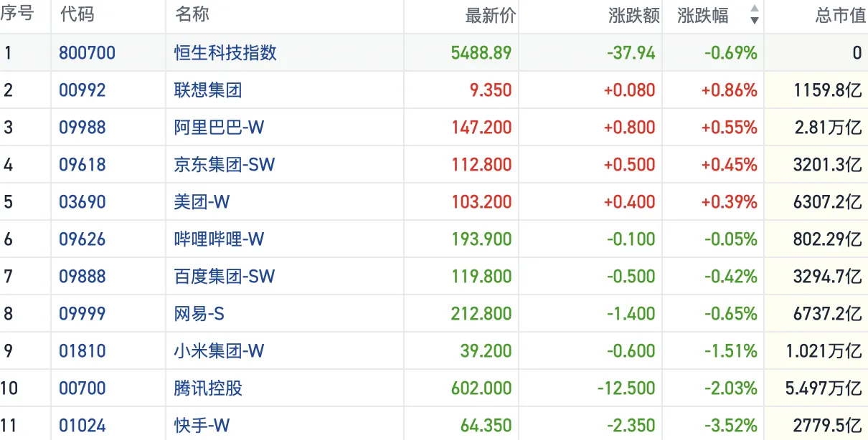Open stock code 09626
This screenshot has height=440, width=868.
pyautogui.click(x=82, y=239)
